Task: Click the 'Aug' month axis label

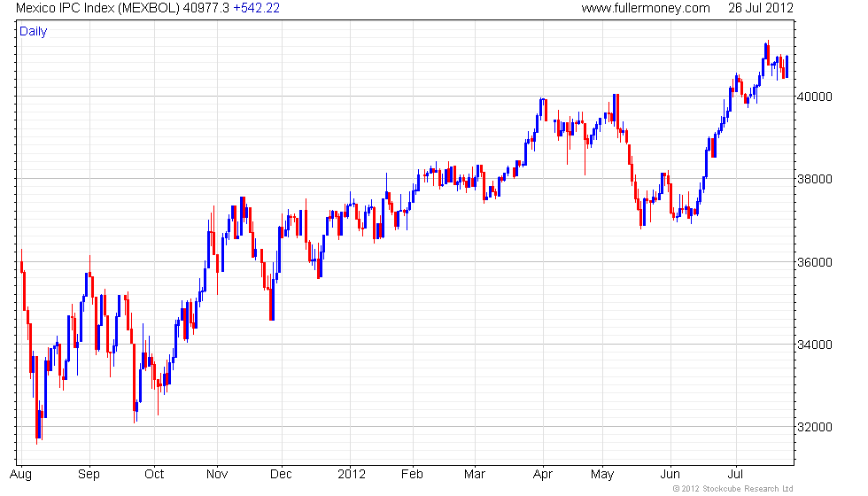Action: tap(21, 475)
